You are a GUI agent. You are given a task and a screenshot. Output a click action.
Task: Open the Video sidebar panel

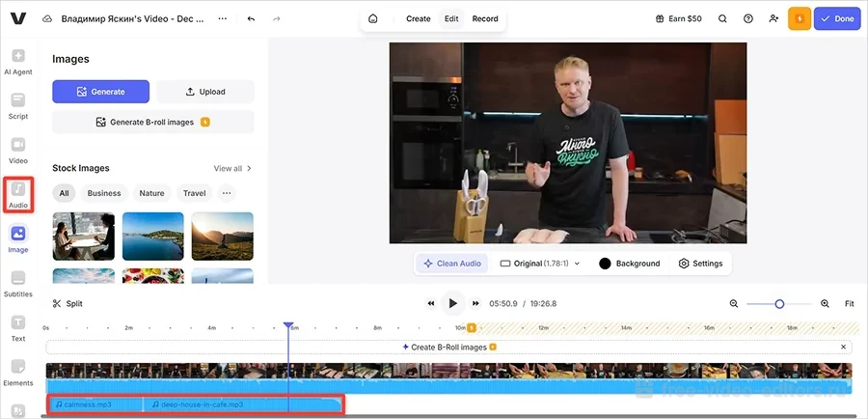(18, 151)
